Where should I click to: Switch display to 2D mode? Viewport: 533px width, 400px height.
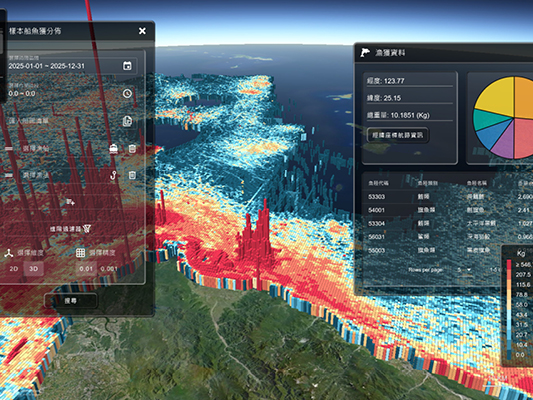tap(14, 269)
